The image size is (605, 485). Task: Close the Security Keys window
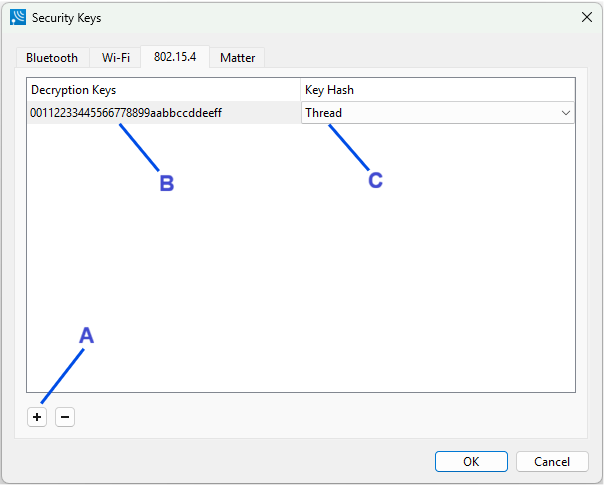(587, 17)
